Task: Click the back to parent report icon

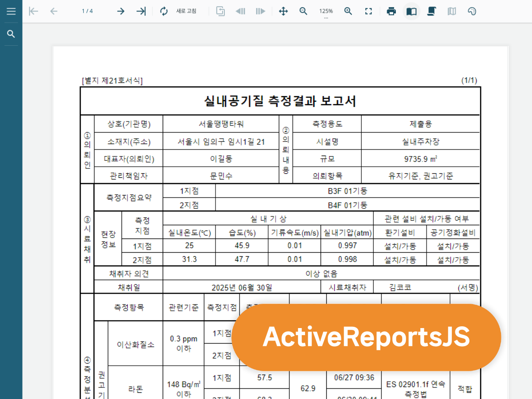Action: 220,11
